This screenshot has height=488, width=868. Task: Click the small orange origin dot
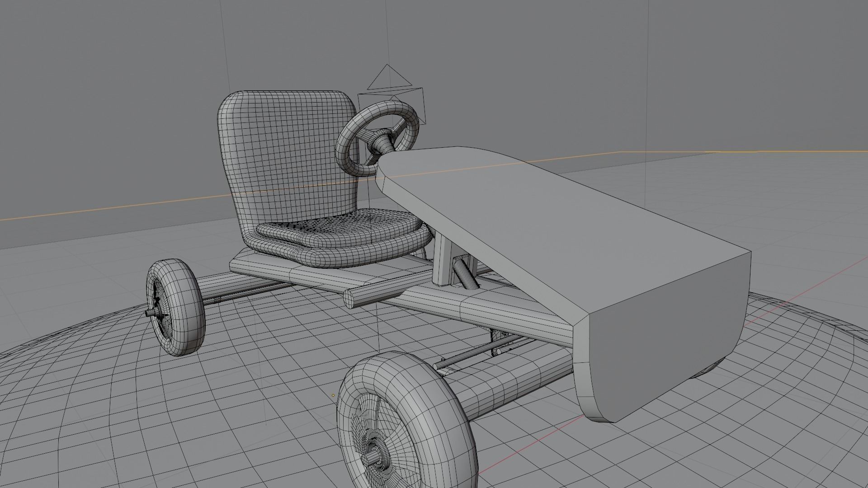tap(333, 395)
